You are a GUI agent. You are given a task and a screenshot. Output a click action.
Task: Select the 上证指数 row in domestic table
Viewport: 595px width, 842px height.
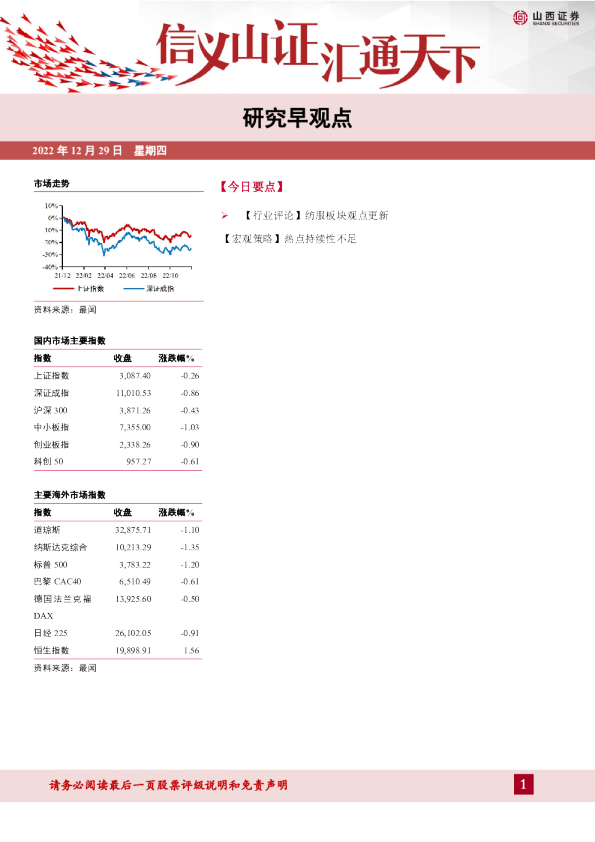point(117,375)
